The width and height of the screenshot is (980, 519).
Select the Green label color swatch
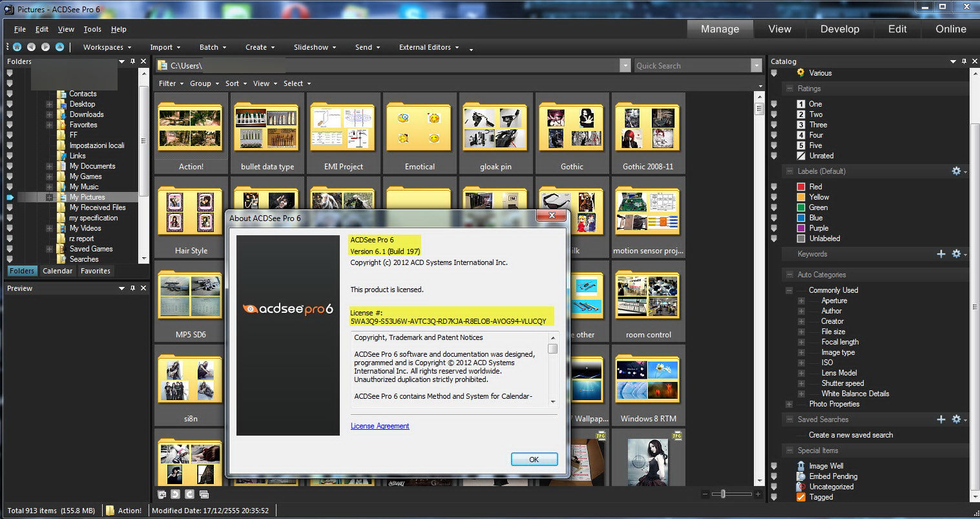tap(801, 207)
